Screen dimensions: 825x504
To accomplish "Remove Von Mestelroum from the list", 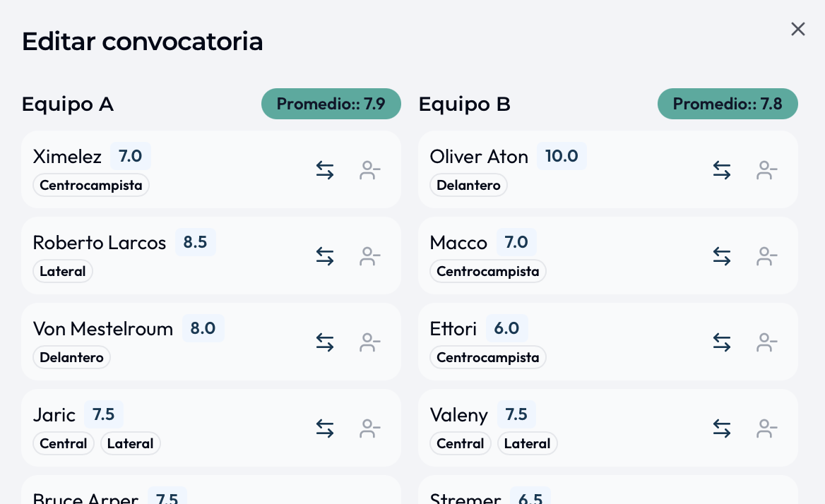I will [369, 342].
